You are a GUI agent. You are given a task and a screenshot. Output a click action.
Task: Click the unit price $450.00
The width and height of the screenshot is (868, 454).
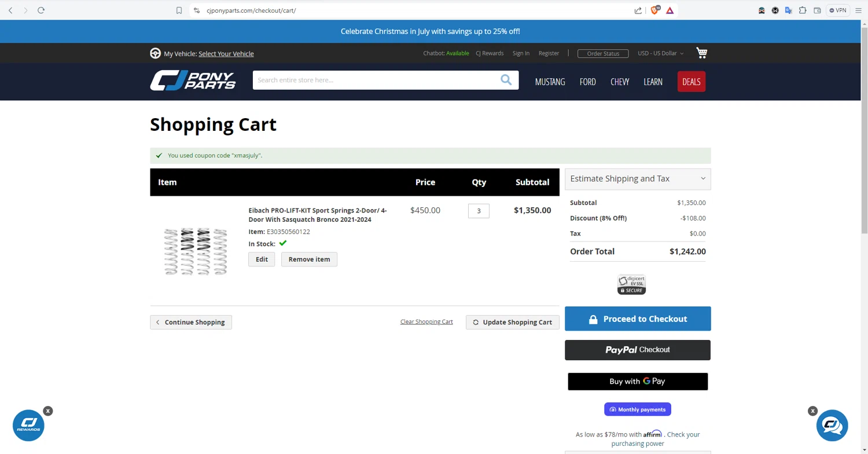click(x=425, y=210)
